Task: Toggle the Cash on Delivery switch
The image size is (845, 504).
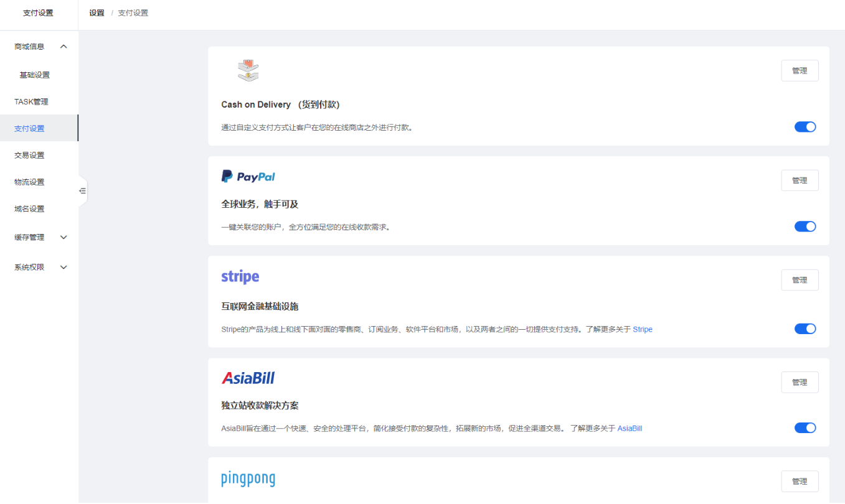Action: [805, 127]
